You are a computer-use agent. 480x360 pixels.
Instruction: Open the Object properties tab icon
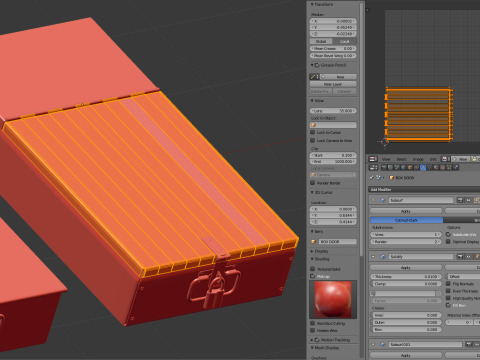click(x=410, y=167)
